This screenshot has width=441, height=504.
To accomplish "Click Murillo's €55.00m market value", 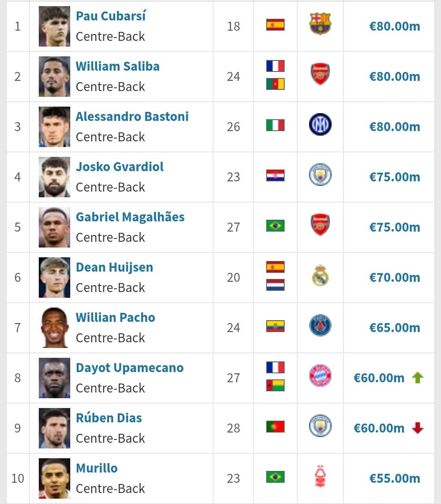I will pos(394,478).
